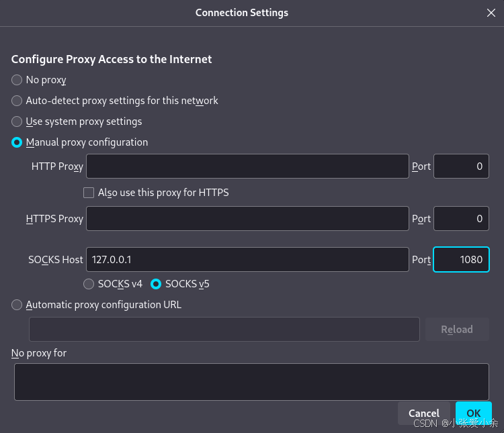This screenshot has height=433, width=504.
Task: Click the SOCKS Host field containing 127.0.0.1
Action: point(247,259)
